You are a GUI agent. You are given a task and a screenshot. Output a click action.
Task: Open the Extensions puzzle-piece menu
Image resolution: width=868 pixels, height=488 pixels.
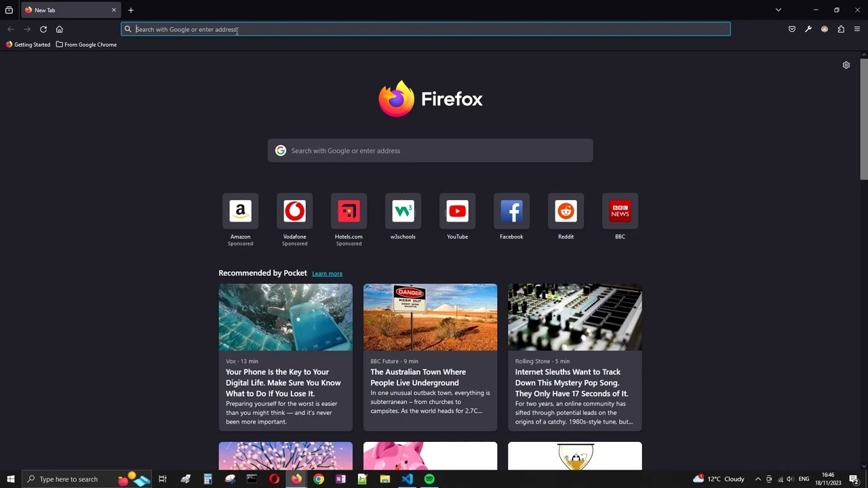pyautogui.click(x=841, y=29)
